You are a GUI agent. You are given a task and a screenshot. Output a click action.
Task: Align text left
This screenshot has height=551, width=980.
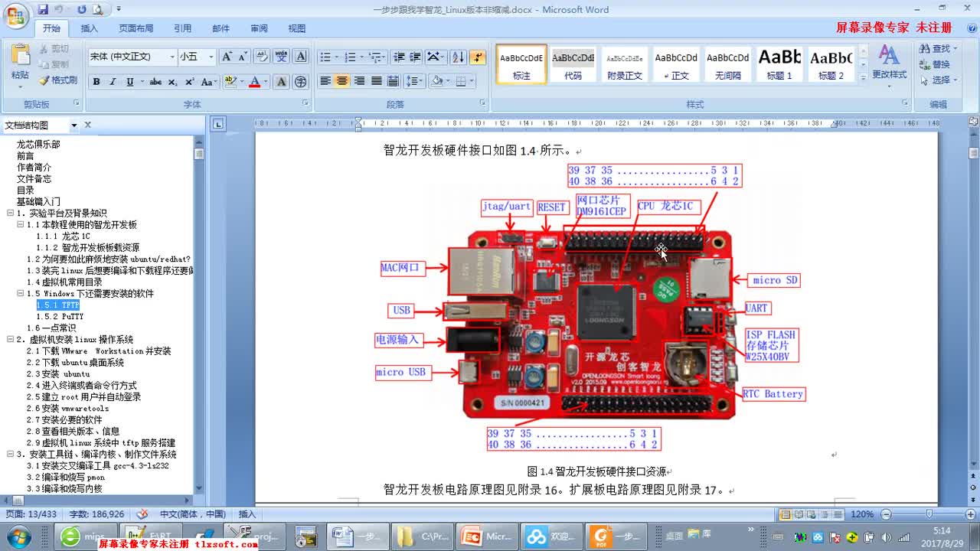point(325,81)
